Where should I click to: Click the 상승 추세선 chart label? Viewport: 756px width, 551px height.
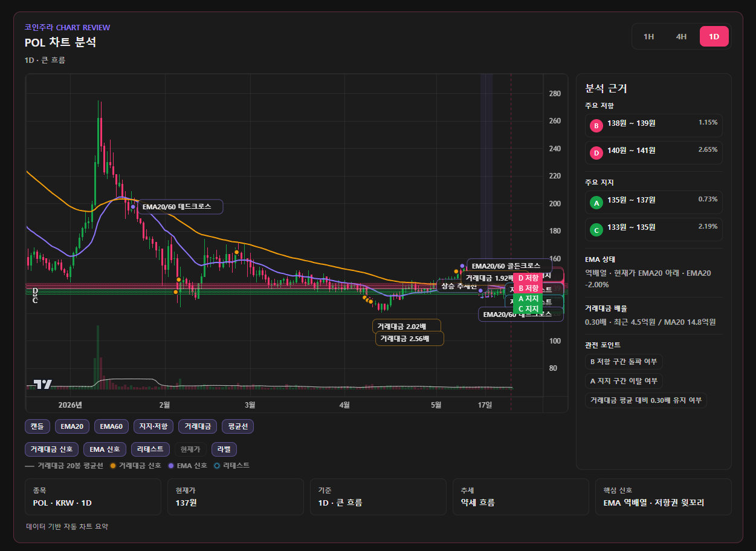tap(459, 286)
